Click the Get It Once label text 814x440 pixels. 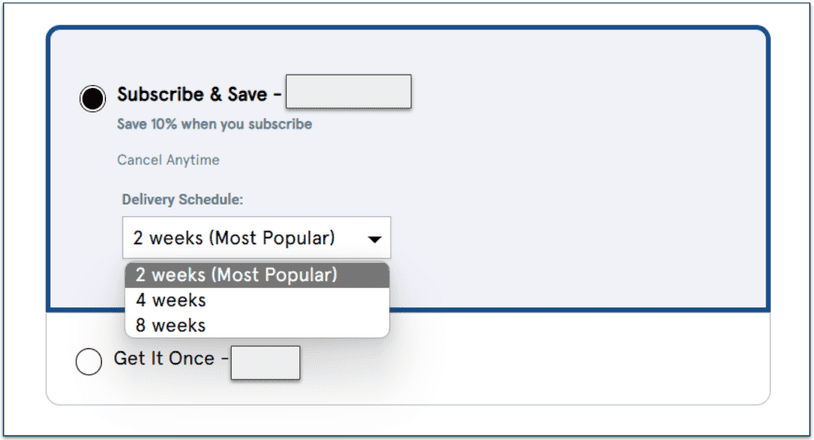click(164, 358)
